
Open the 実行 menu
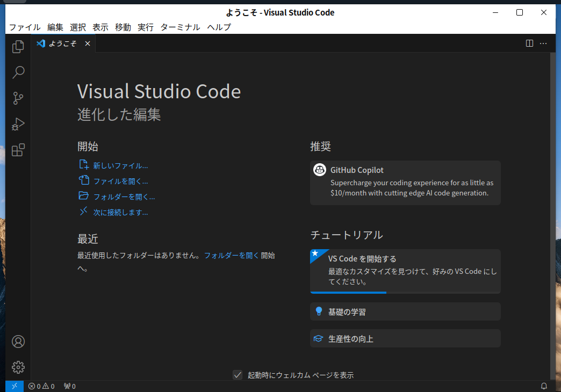146,27
